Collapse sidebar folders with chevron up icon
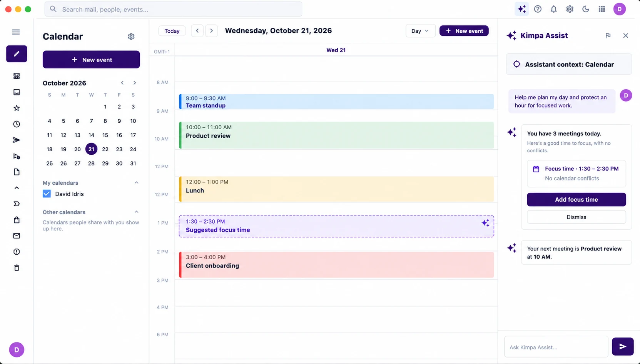The height and width of the screenshot is (364, 640). 17,188
